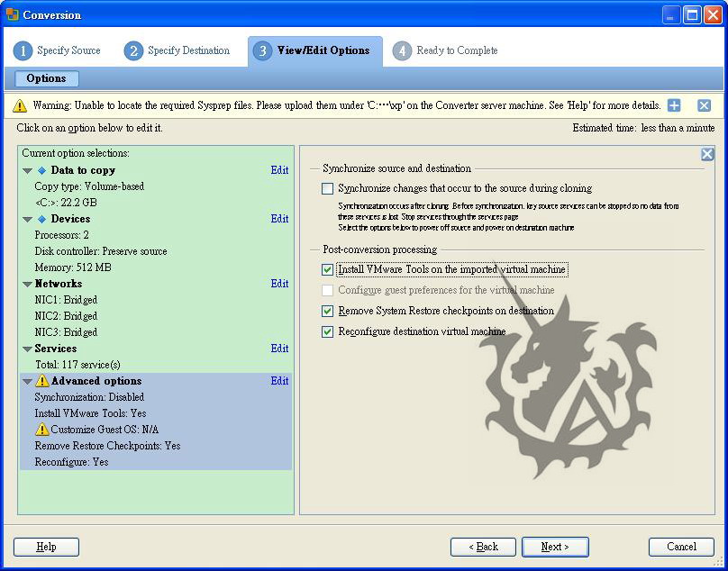Proceed with the Next button
Viewport: 728px width, 571px height.
click(555, 547)
